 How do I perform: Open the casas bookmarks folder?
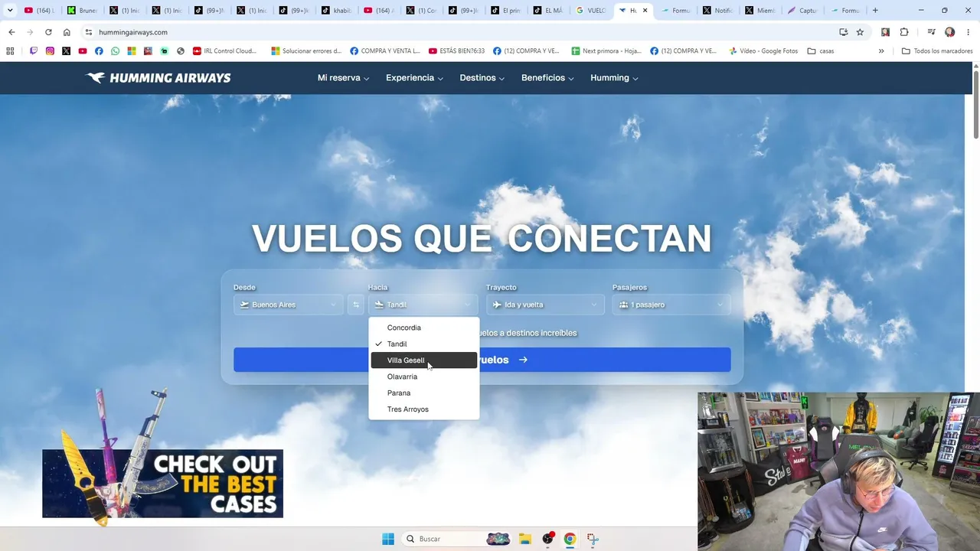pyautogui.click(x=821, y=51)
